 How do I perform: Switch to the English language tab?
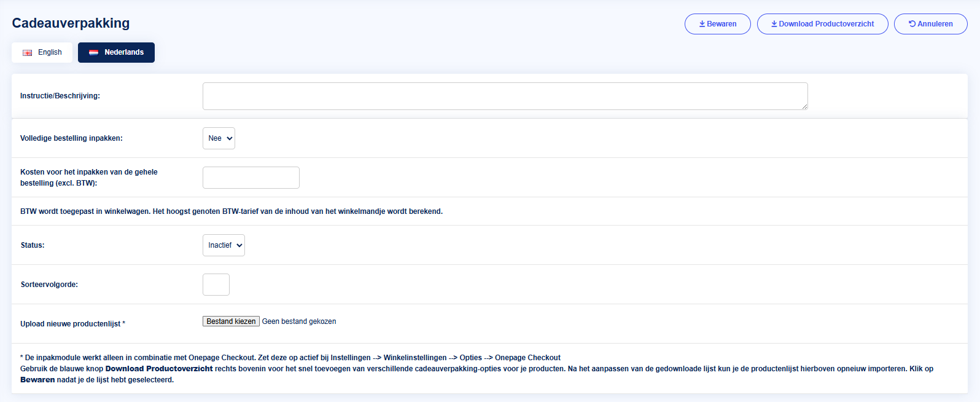[x=42, y=52]
